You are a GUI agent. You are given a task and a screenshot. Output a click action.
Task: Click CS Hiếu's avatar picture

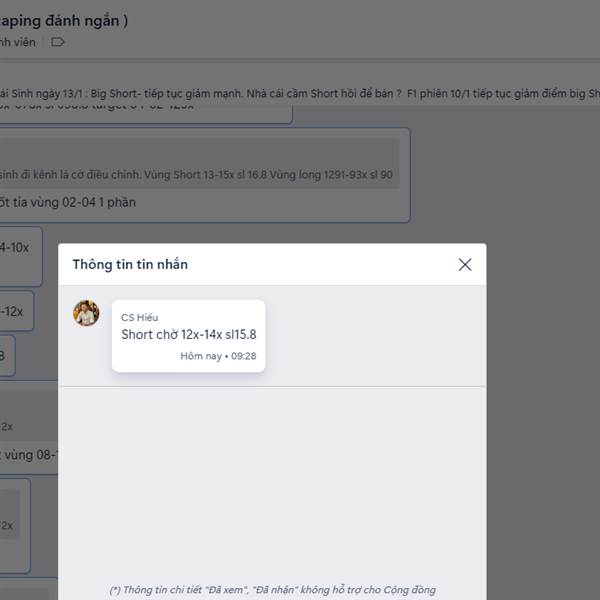point(86,313)
